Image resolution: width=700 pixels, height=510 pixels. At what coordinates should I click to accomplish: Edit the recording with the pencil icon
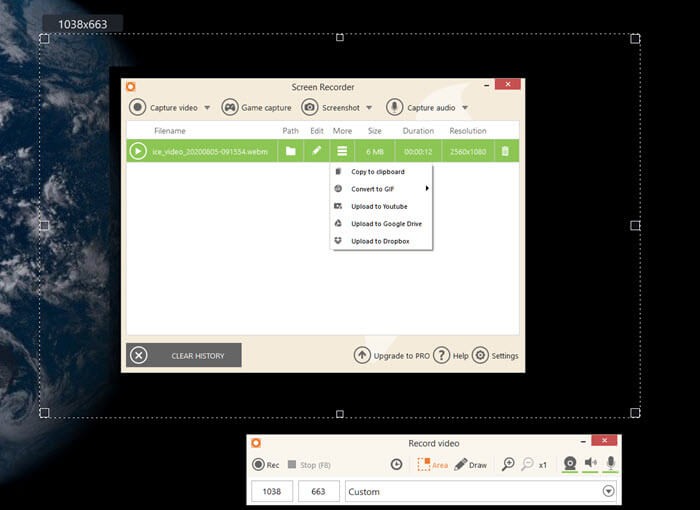317,150
